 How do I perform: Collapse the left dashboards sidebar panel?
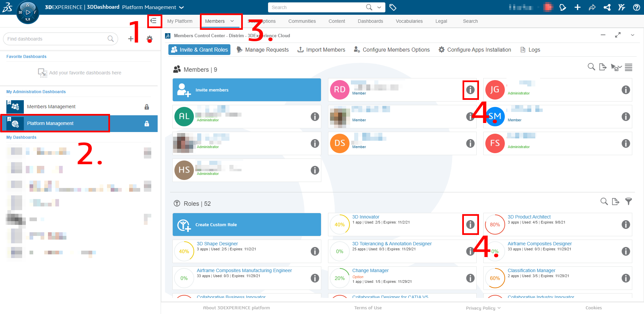coord(154,21)
